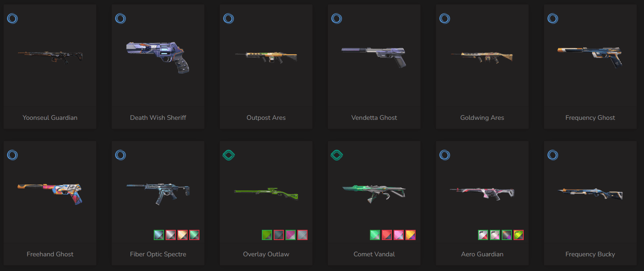Click the blue tier icon on Aero Guardian card

pos(445,155)
